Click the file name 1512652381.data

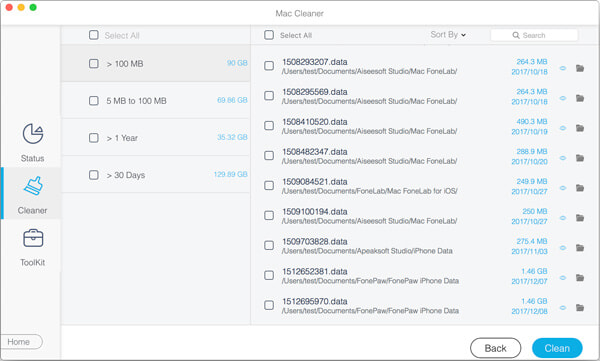tap(315, 271)
